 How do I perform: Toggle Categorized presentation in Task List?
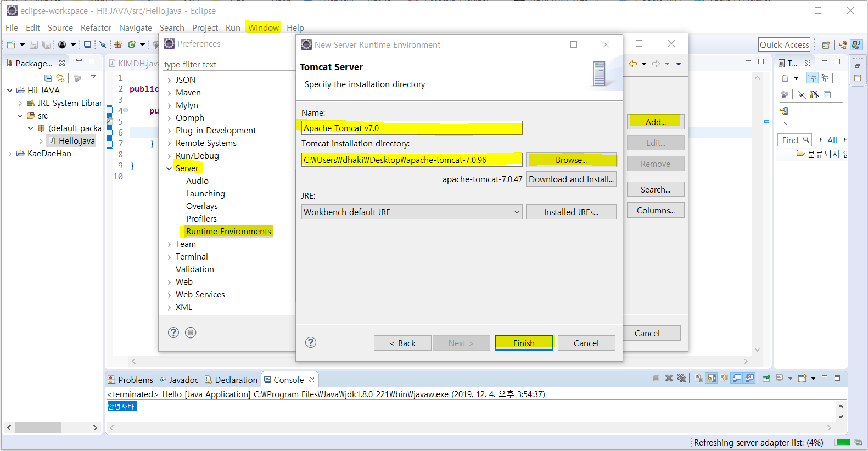point(812,78)
